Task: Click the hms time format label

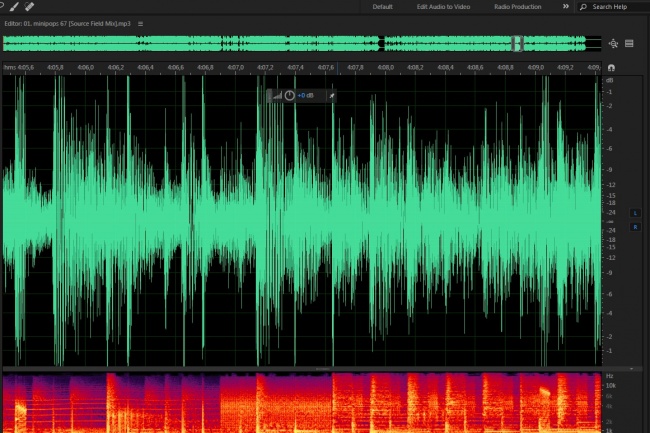Action: point(10,67)
